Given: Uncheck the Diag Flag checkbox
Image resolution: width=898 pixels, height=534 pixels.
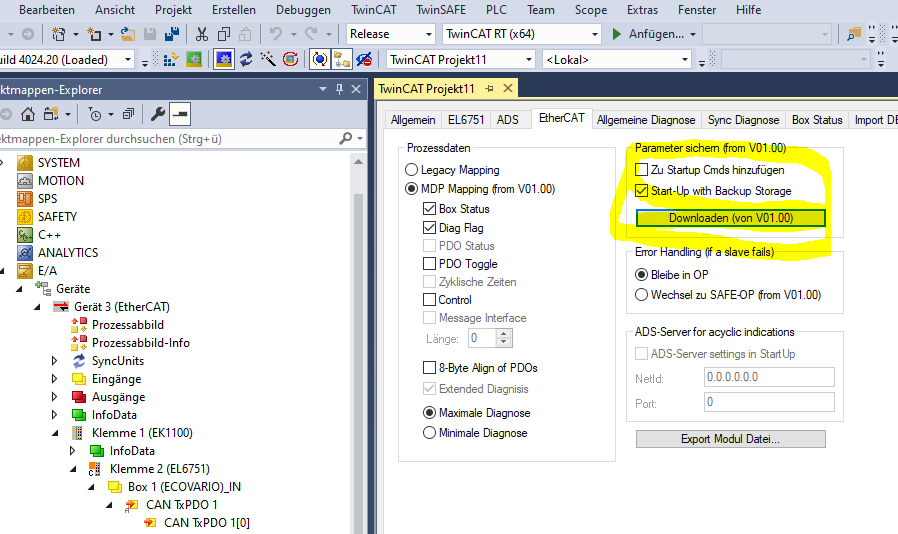Looking at the screenshot, I should click(430, 227).
